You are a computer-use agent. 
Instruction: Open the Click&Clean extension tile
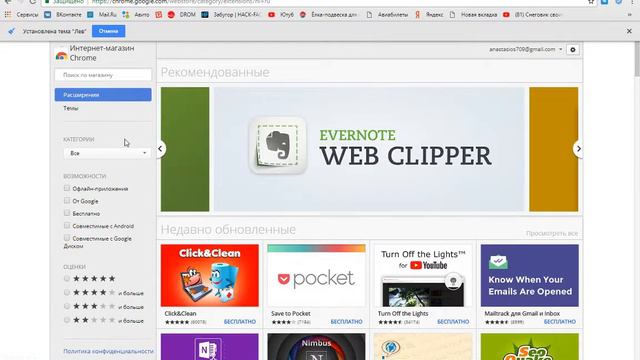point(210,276)
